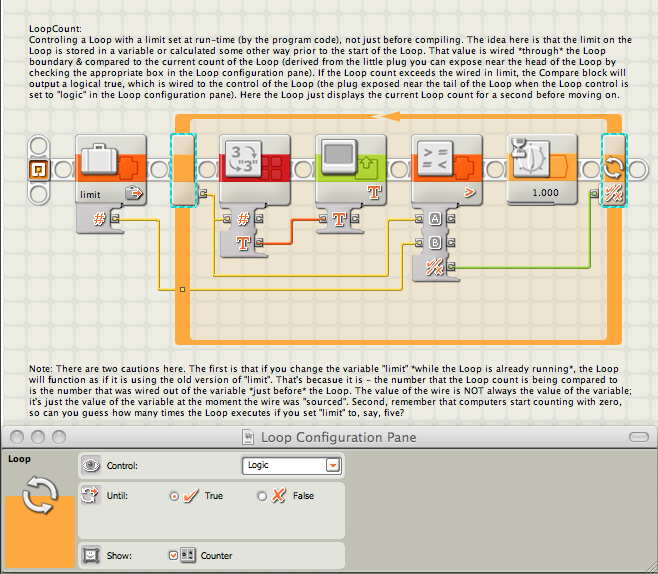Click the program start point icon
Viewport: 658px width, 574px height.
coord(39,170)
